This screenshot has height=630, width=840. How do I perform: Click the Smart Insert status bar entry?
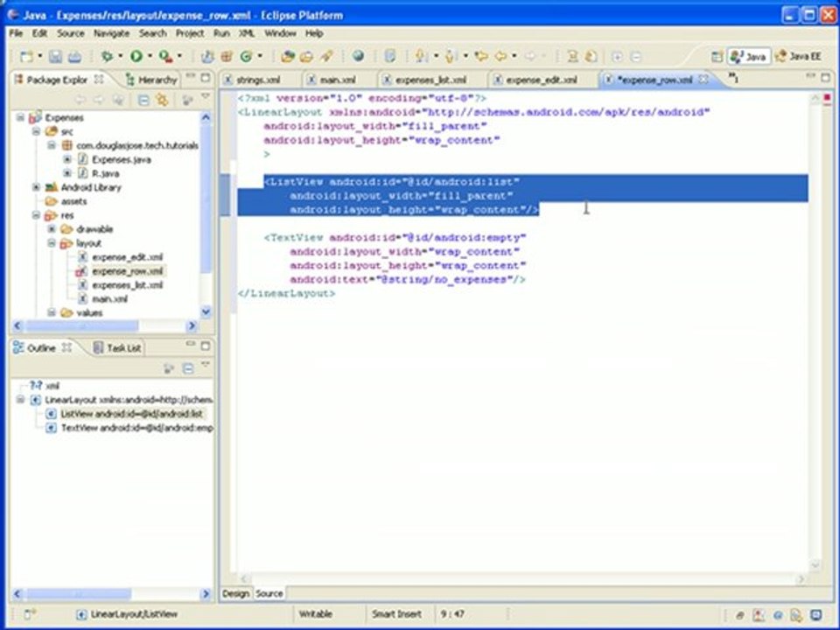pos(396,614)
